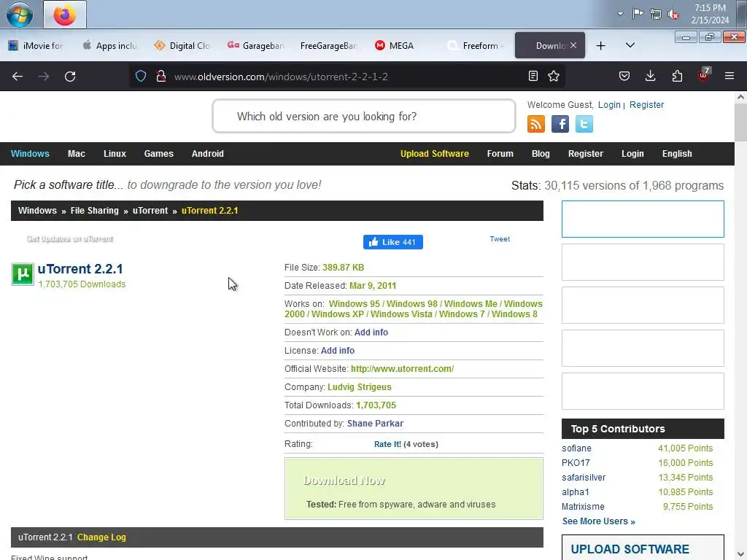Image resolution: width=747 pixels, height=560 pixels.
Task: Click the Rate It! link
Action: click(387, 444)
